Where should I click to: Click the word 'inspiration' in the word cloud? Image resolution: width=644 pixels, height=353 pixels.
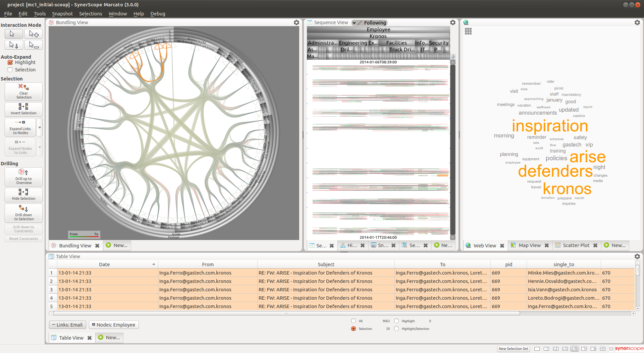pyautogui.click(x=550, y=126)
